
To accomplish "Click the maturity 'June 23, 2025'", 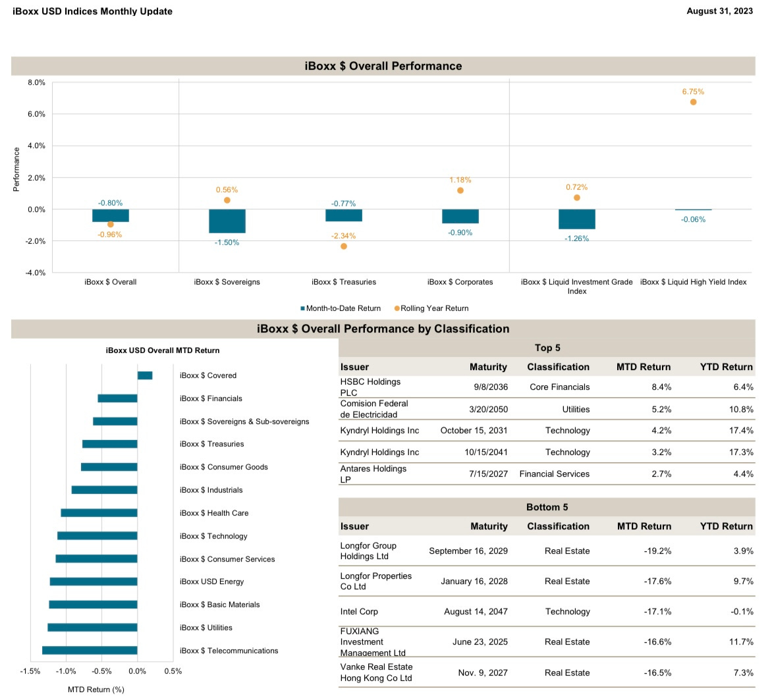I will [480, 642].
